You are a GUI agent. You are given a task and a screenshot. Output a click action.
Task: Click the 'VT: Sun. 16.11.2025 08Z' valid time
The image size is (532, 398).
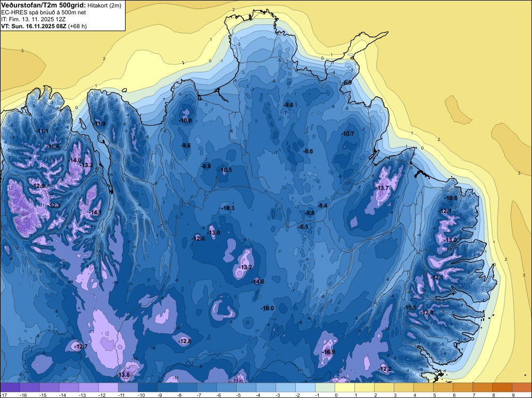pos(34,26)
